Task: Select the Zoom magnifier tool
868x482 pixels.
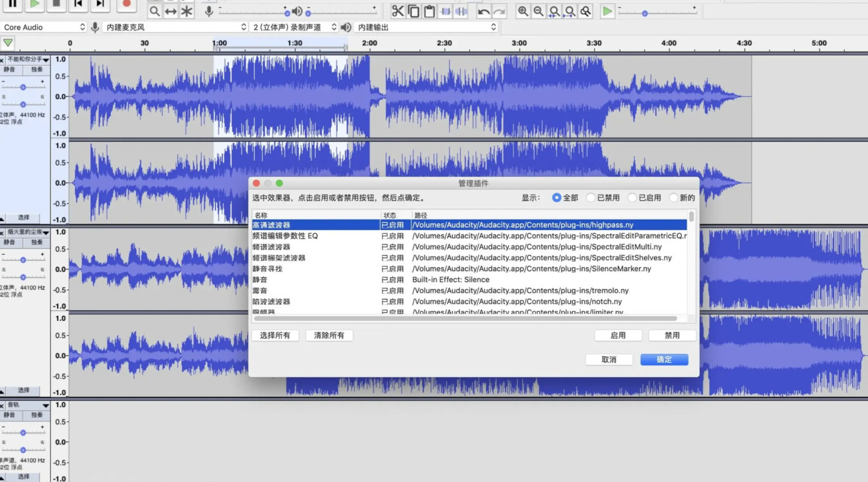Action: (155, 12)
